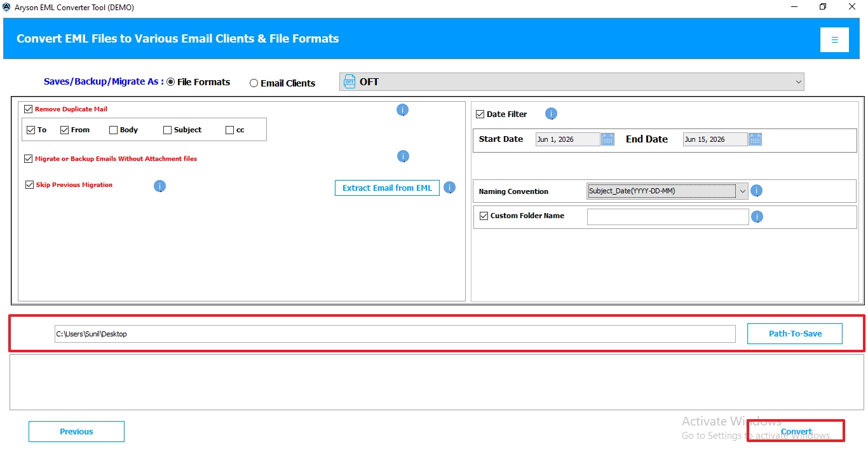
Task: Open End Date calendar picker
Action: (x=755, y=139)
